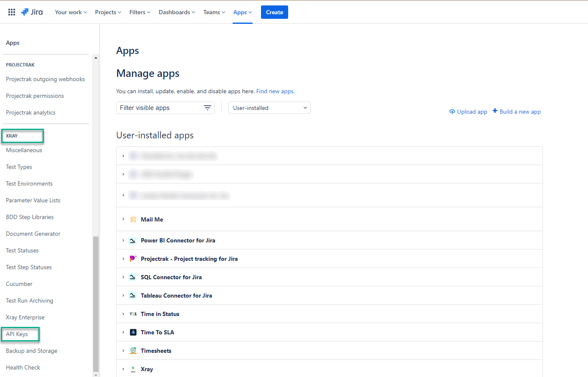The image size is (588, 377).
Task: Click the Time in Status app icon
Action: (133, 313)
